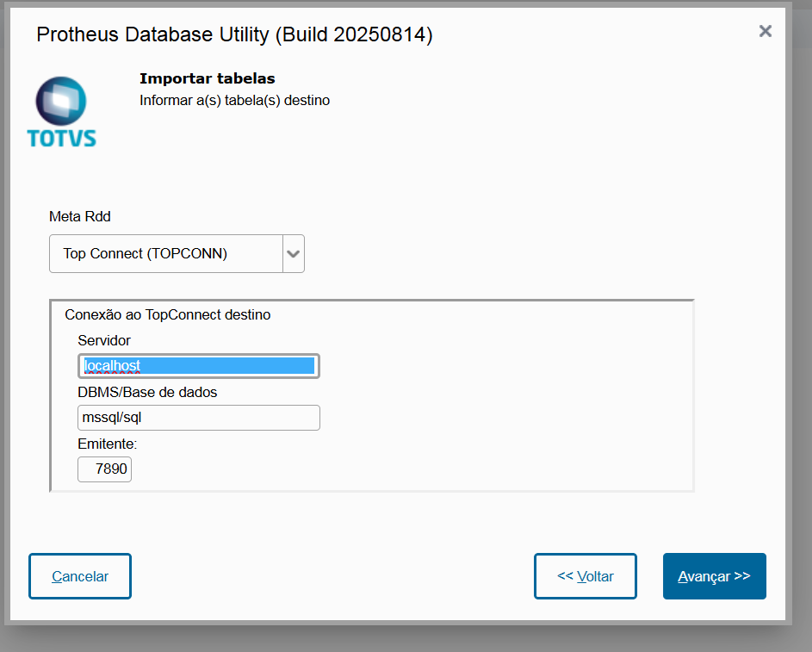Go back with the Voltar button
This screenshot has width=812, height=652.
point(586,576)
